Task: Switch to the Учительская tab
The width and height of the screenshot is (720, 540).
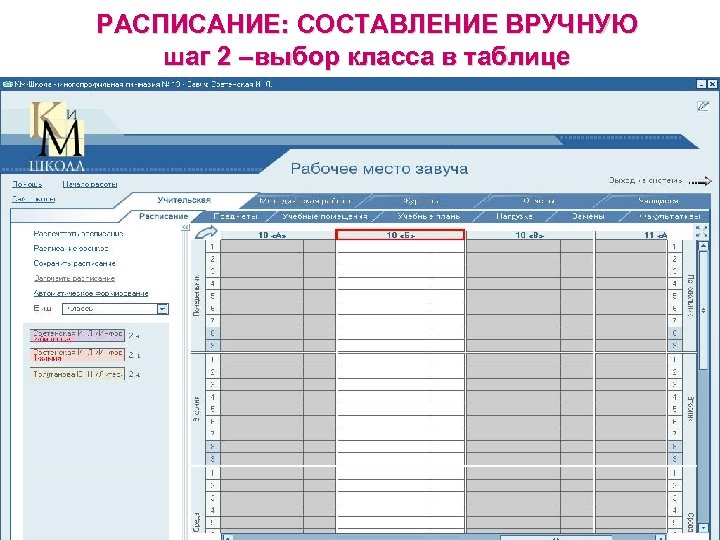Action: (184, 200)
